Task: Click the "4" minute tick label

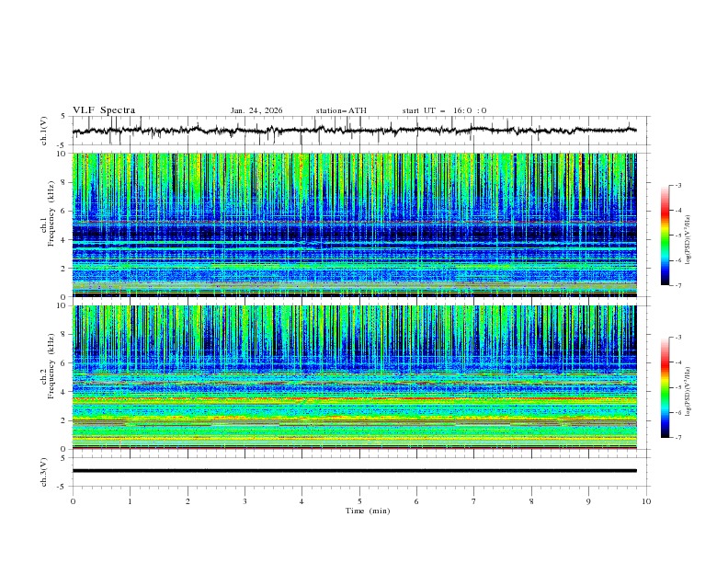Action: pyautogui.click(x=301, y=501)
